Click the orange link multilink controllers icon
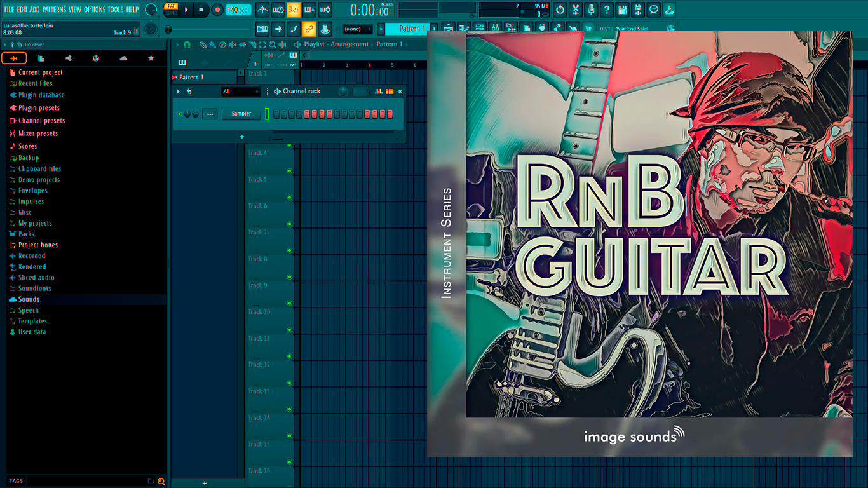The width and height of the screenshot is (868, 488). (309, 29)
